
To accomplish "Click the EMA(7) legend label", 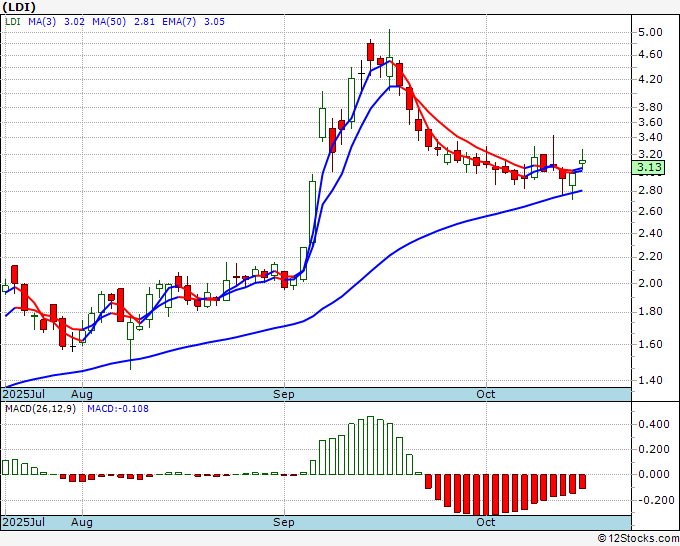I will click(179, 21).
